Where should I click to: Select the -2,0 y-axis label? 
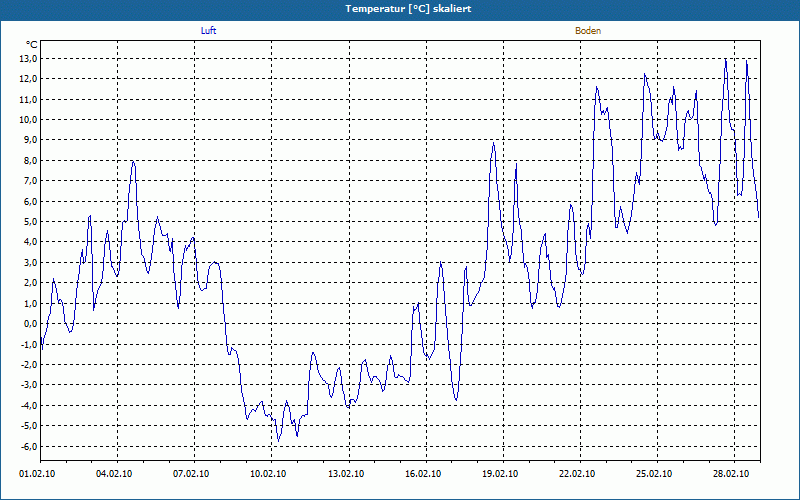coord(29,365)
